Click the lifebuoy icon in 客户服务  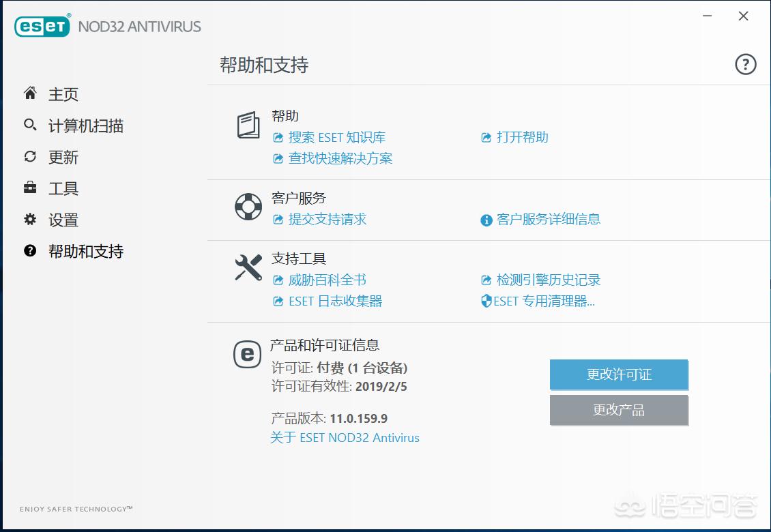click(x=248, y=207)
